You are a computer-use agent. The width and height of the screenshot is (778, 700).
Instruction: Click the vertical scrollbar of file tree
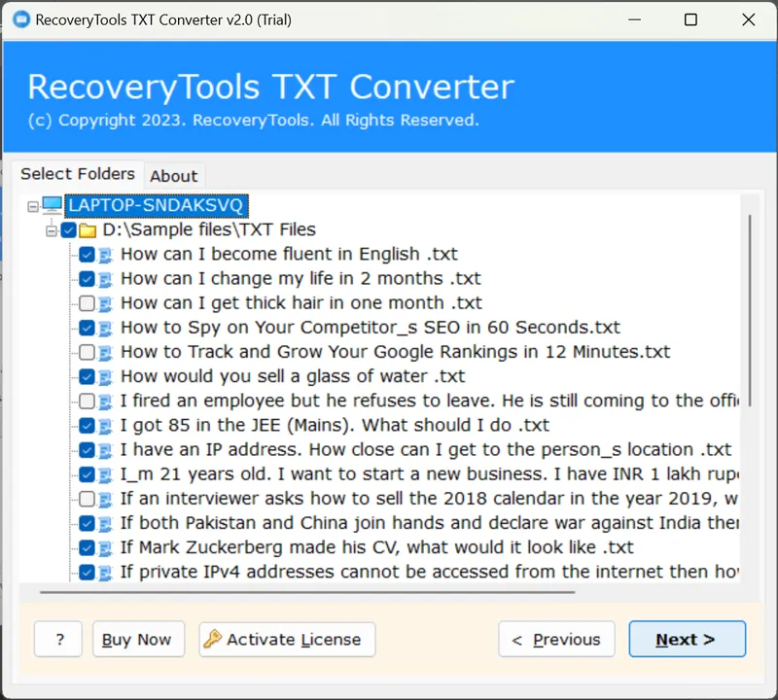(x=750, y=311)
